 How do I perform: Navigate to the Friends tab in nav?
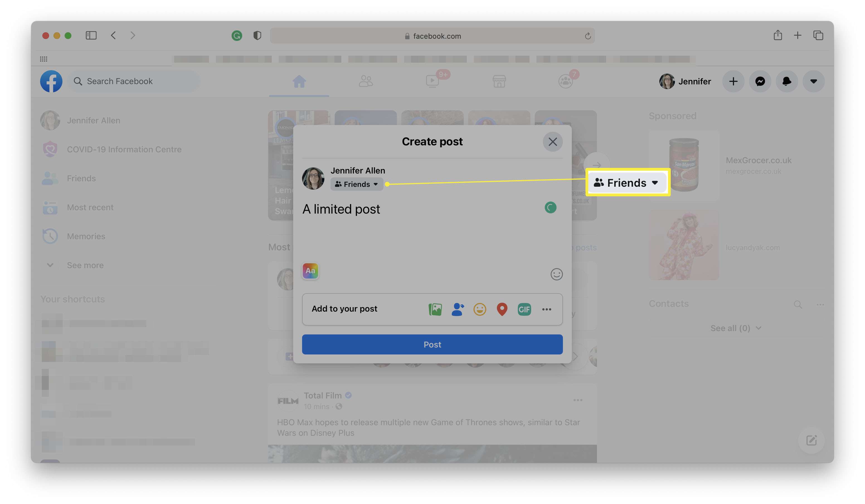tap(365, 80)
